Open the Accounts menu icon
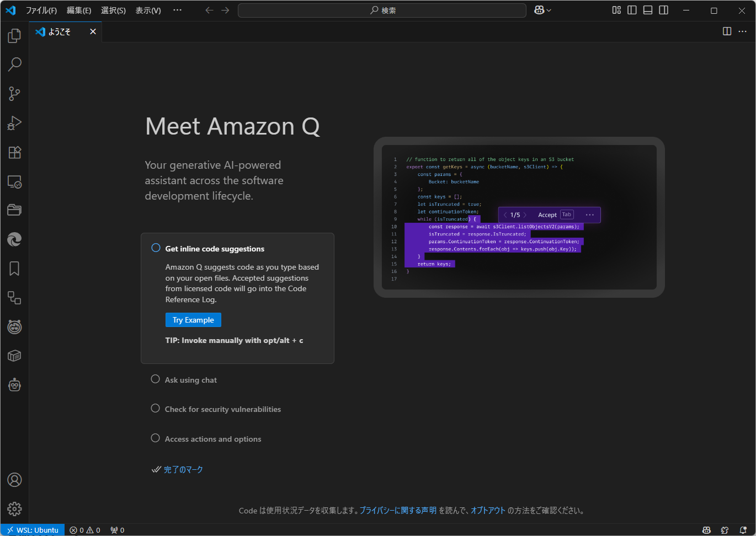 14,480
